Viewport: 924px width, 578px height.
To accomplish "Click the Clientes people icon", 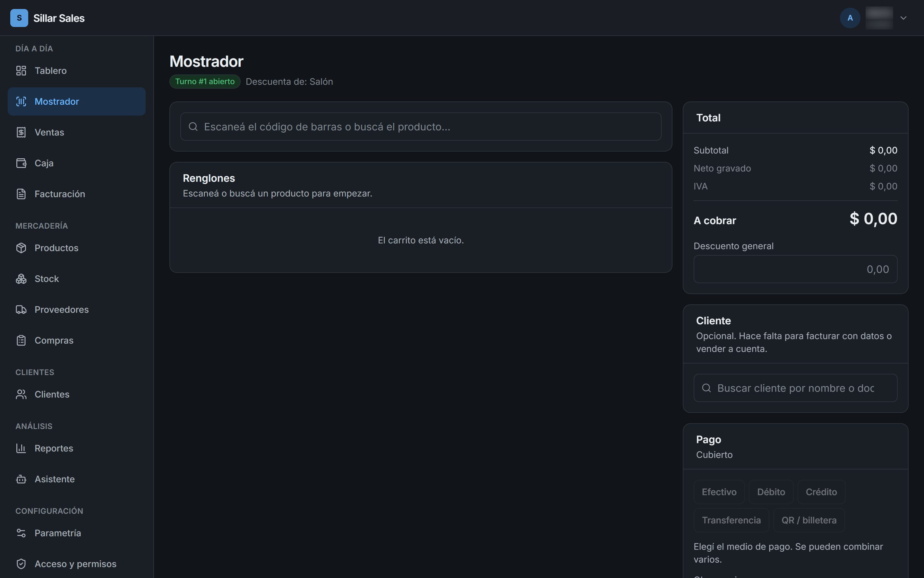I will coord(21,394).
